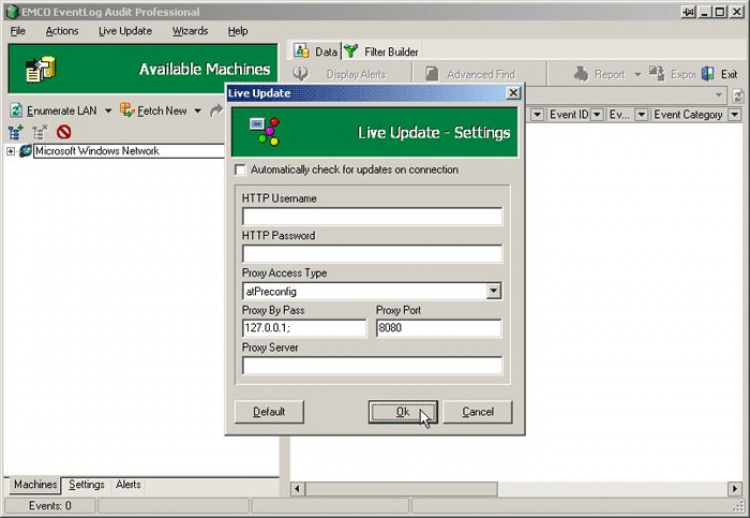This screenshot has width=750, height=518.
Task: Click the remove machine tree icon
Action: [x=40, y=132]
